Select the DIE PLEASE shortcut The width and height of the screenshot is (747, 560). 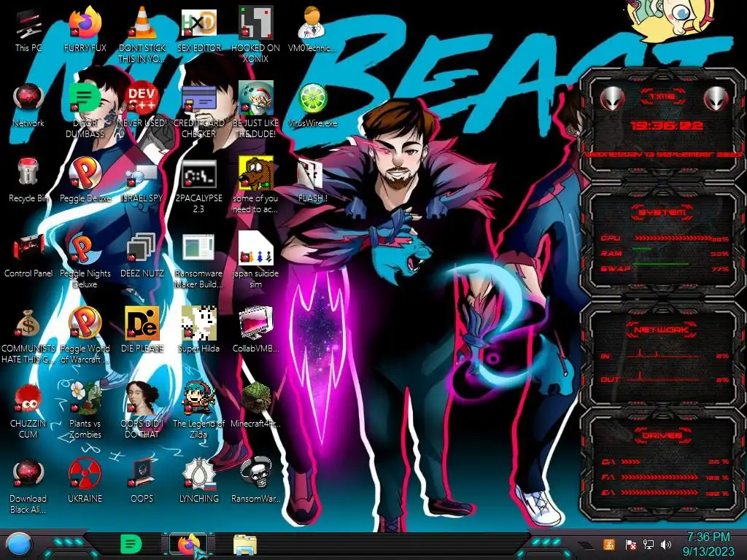[x=142, y=323]
